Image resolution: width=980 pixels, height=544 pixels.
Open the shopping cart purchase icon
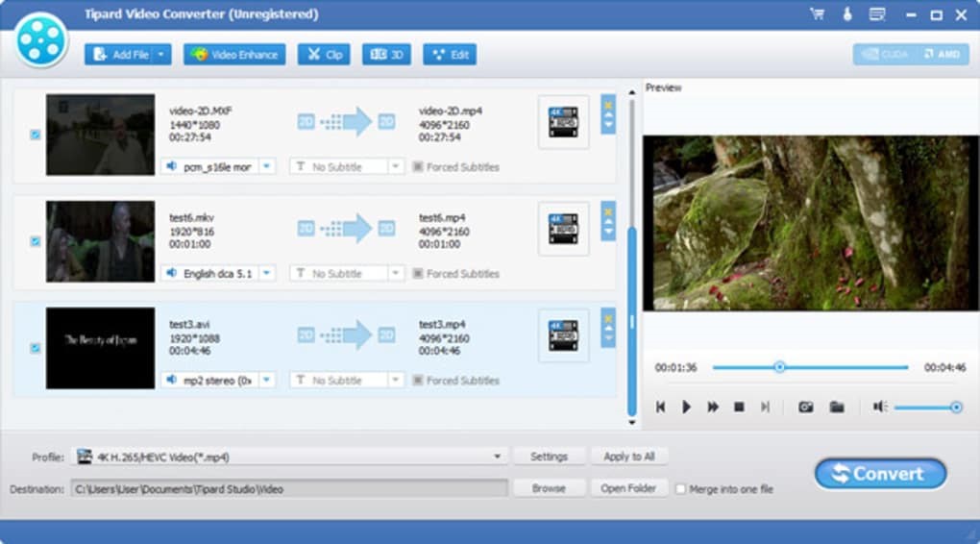pos(817,13)
